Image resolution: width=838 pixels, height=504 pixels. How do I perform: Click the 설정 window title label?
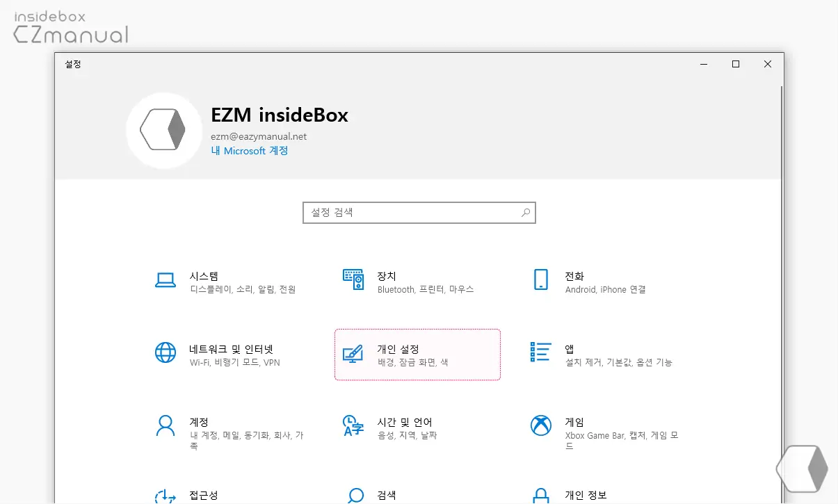tap(73, 64)
